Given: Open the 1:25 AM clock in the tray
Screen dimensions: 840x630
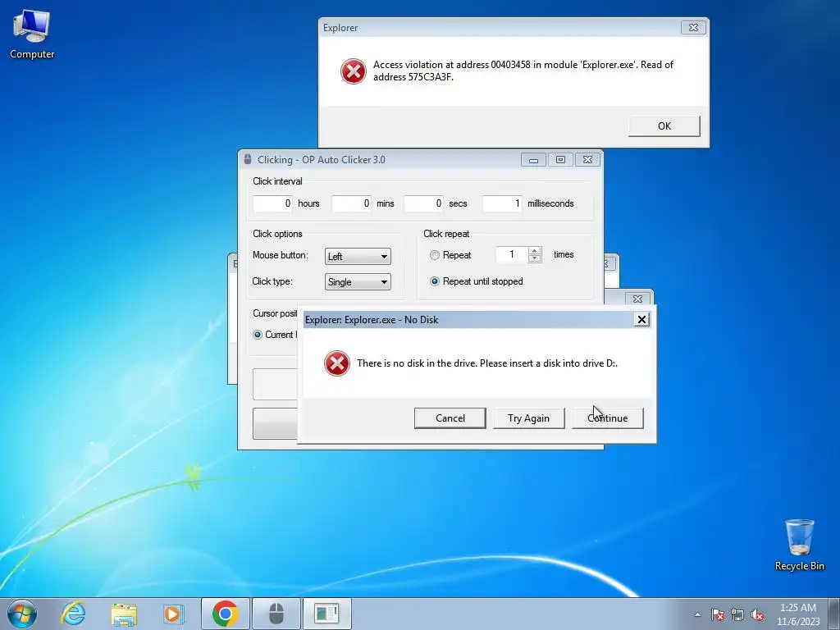Looking at the screenshot, I should (798, 614).
